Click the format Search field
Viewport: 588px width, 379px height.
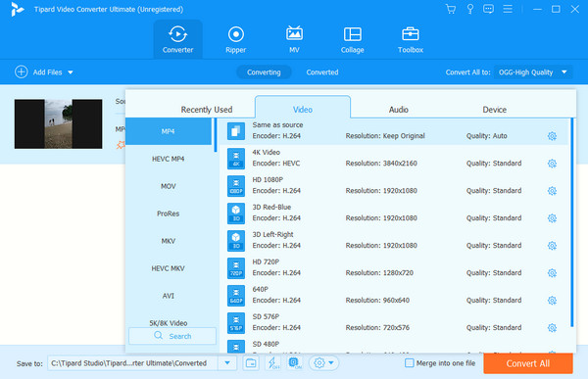coord(172,336)
